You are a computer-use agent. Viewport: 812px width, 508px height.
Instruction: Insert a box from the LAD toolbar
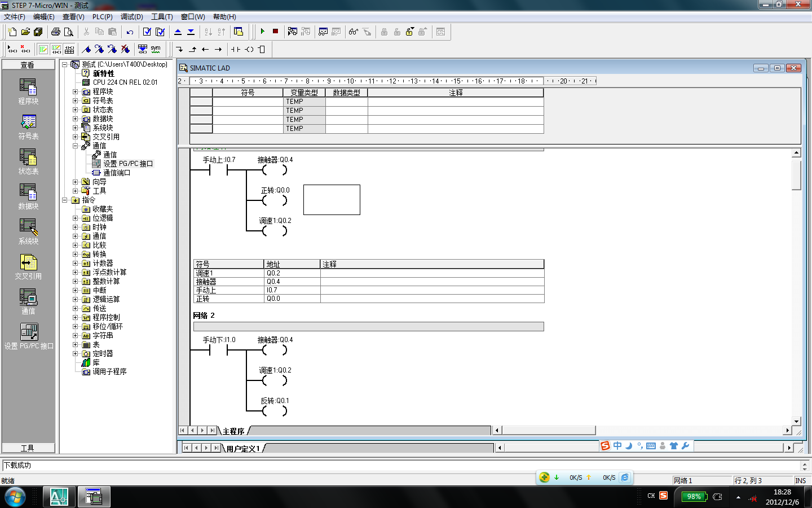coord(262,49)
